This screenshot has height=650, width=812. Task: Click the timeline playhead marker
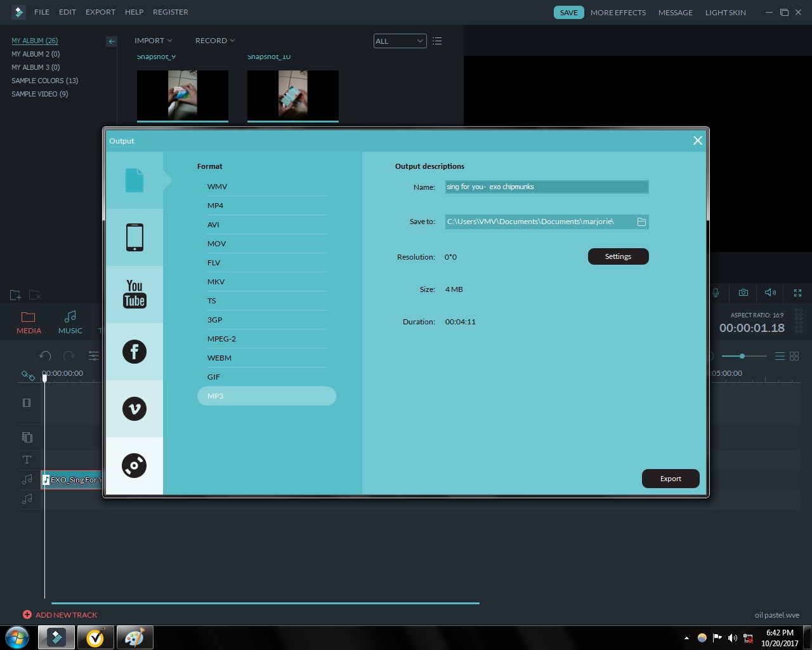click(x=44, y=378)
